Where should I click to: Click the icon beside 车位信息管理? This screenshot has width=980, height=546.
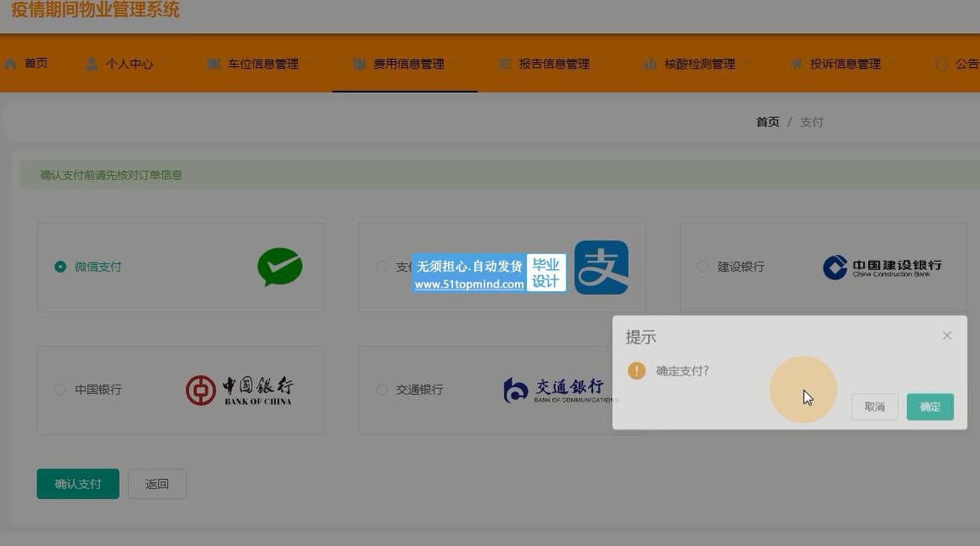[213, 64]
